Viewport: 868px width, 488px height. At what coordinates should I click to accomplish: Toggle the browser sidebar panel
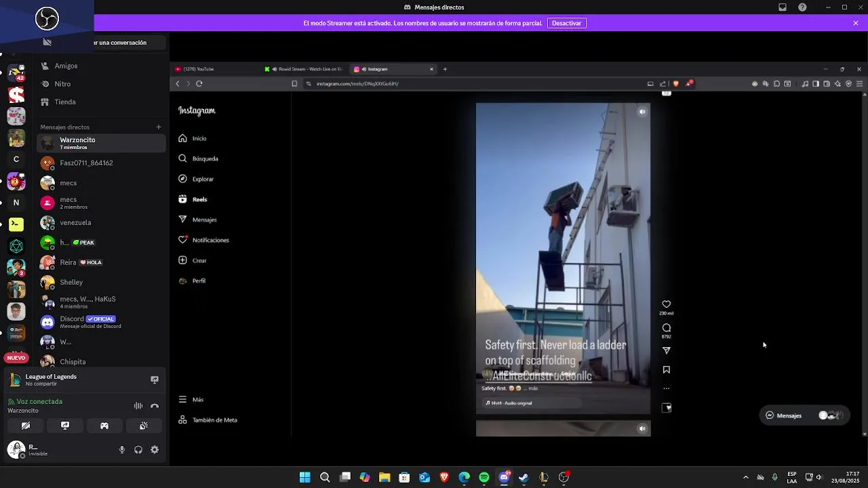pos(816,84)
